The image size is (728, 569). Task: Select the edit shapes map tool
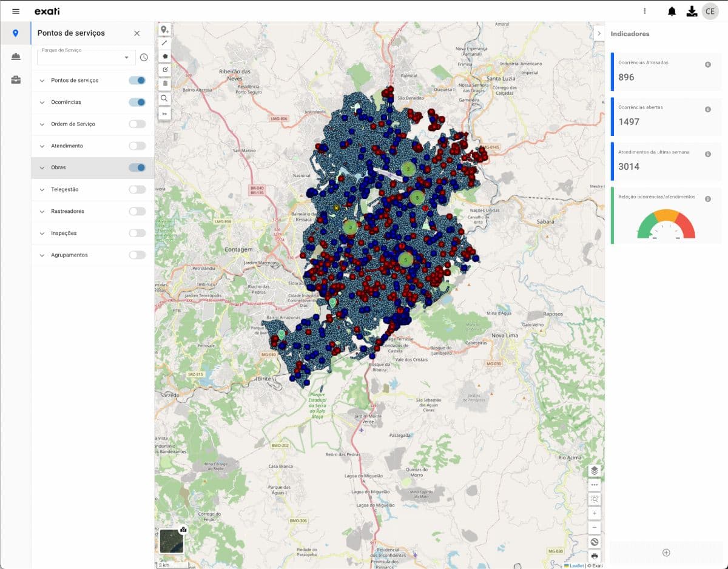[164, 70]
